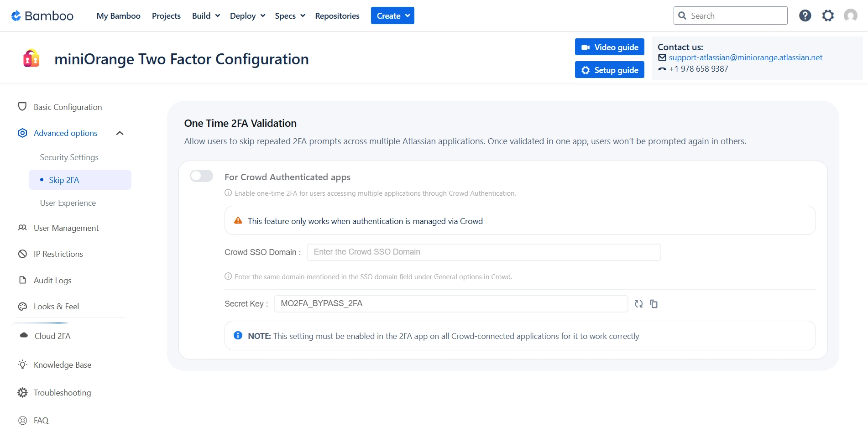Image resolution: width=868 pixels, height=427 pixels.
Task: Copy the Secret Key using copy icon
Action: pyautogui.click(x=654, y=304)
